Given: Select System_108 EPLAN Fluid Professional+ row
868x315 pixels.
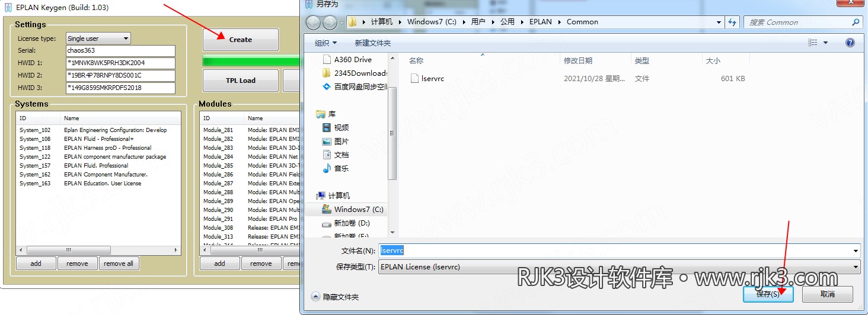Looking at the screenshot, I should [98, 139].
